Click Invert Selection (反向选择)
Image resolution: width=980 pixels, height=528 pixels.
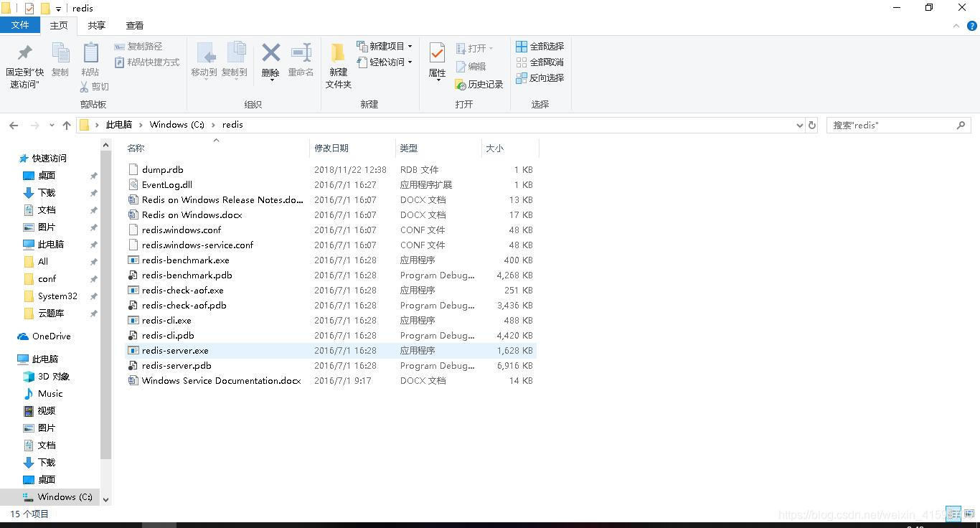pyautogui.click(x=540, y=78)
